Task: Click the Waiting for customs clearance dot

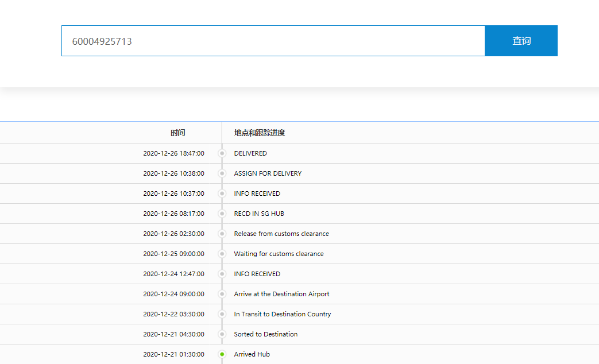Action: click(x=222, y=254)
